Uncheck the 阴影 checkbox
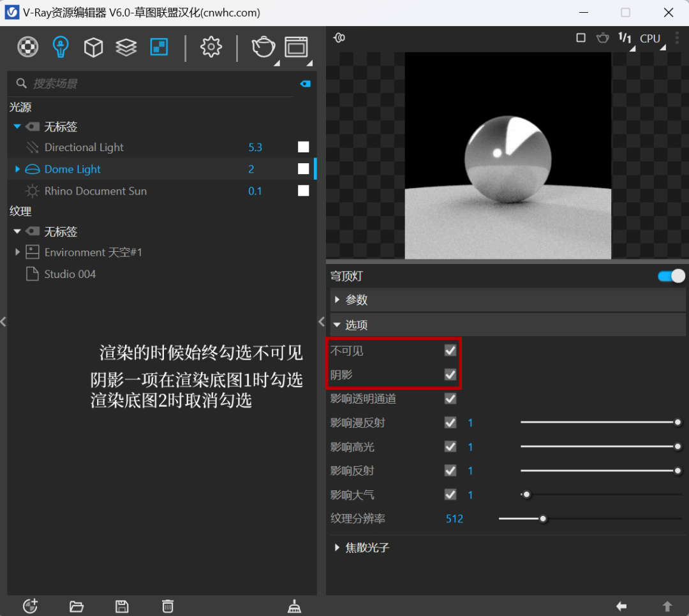Screen dimensions: 689x616 (450, 374)
